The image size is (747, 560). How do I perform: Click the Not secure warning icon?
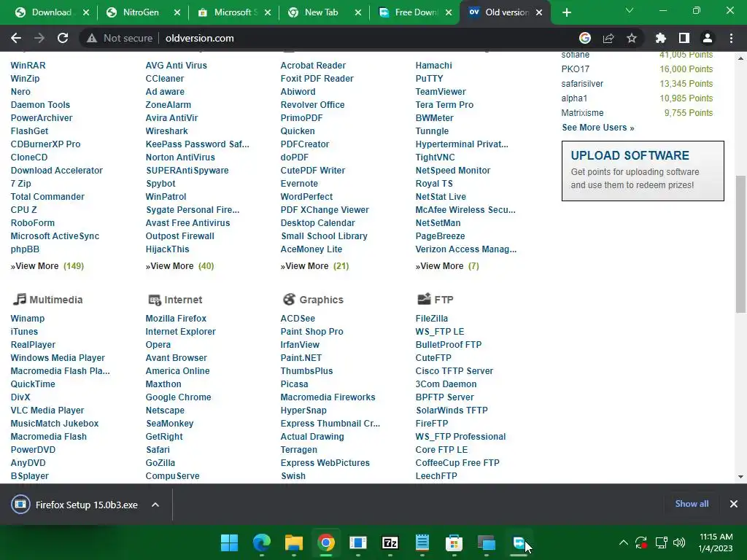click(92, 38)
